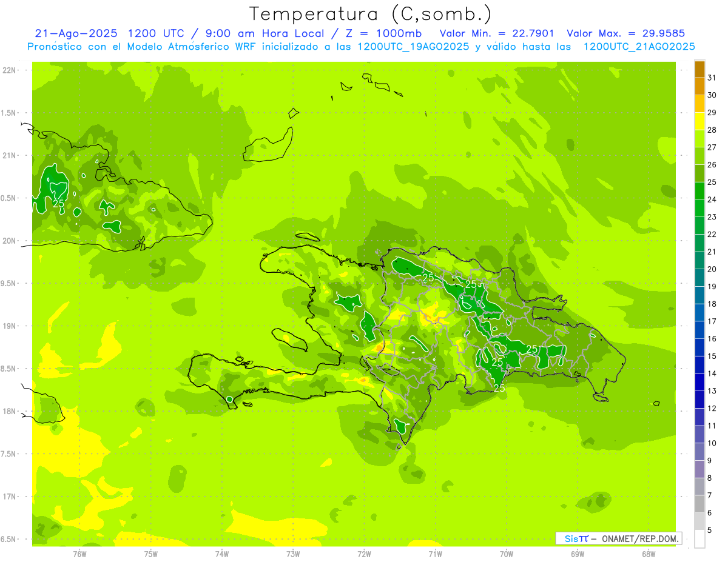
Task: Click the '70W' longitude axis label
Action: pyautogui.click(x=507, y=554)
